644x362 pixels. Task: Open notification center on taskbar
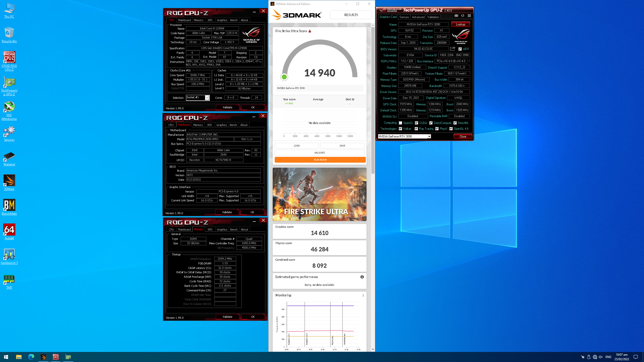pyautogui.click(x=636, y=357)
